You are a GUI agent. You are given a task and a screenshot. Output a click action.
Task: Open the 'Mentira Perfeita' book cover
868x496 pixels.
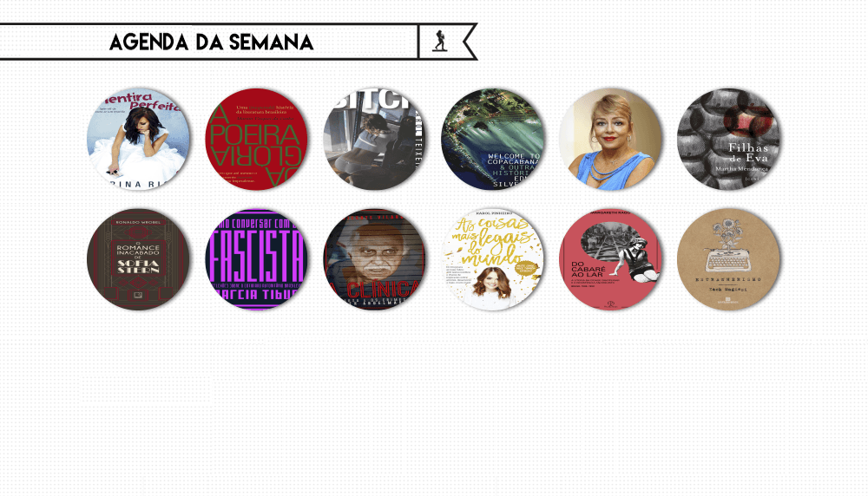click(x=138, y=139)
